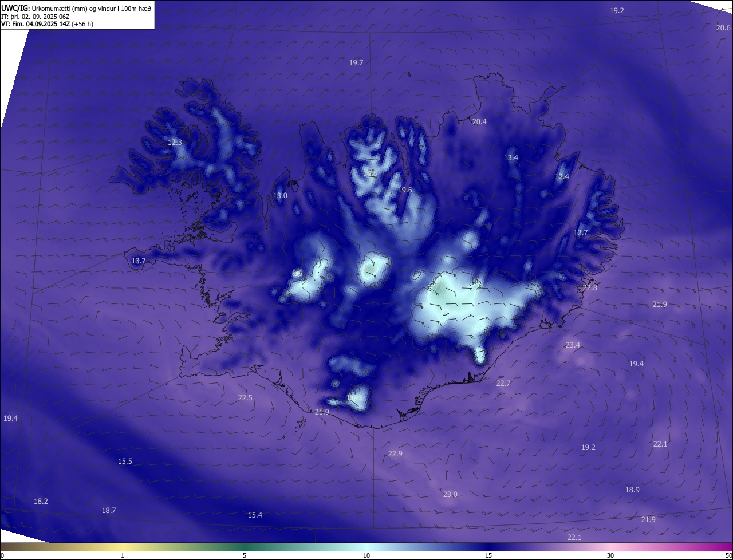Select the 18.9 value label
The image size is (733, 560).
coord(632,490)
